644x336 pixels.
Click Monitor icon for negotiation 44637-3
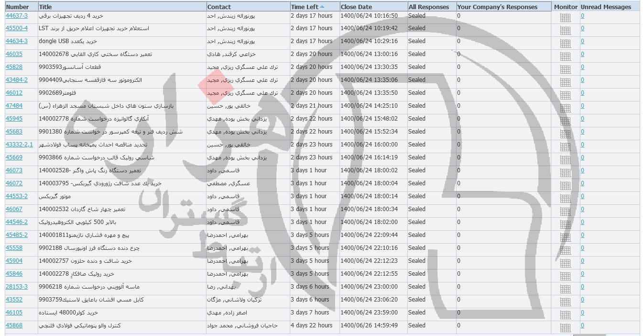[x=565, y=17]
